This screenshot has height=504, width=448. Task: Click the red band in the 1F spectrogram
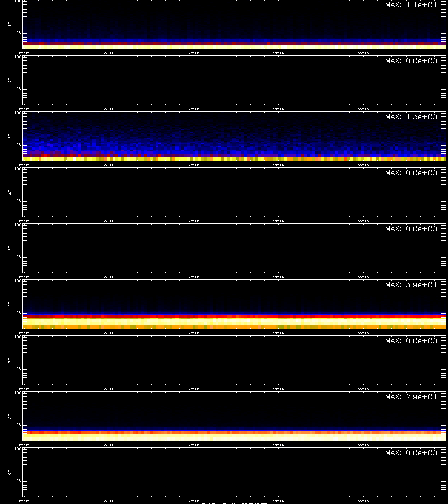coord(234,43)
